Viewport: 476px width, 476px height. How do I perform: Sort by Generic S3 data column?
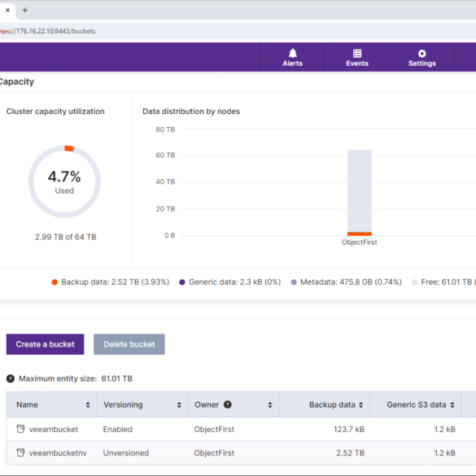point(452,404)
